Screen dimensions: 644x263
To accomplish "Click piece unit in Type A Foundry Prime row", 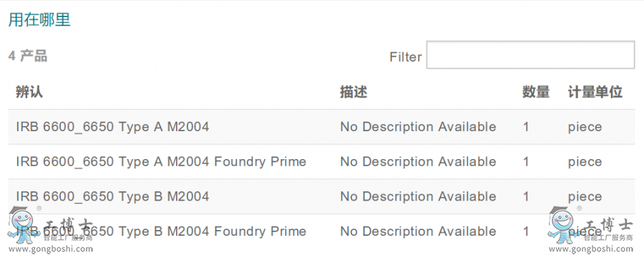I will [585, 162].
